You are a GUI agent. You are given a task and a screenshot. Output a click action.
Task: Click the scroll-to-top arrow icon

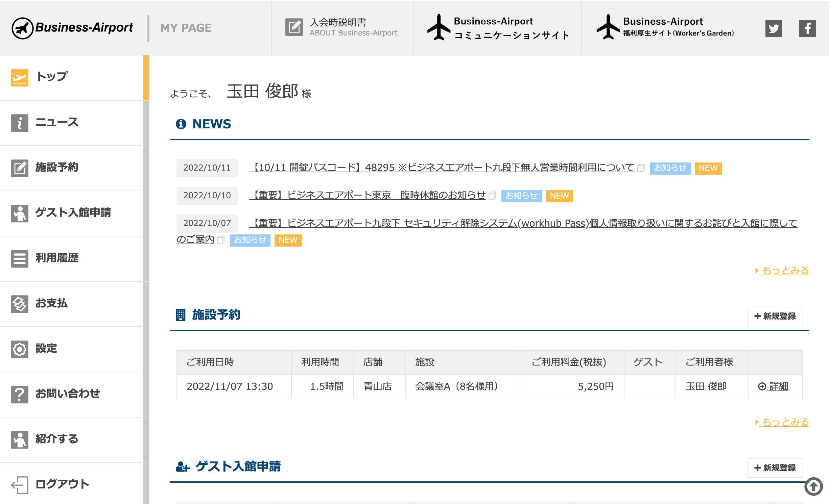[813, 486]
